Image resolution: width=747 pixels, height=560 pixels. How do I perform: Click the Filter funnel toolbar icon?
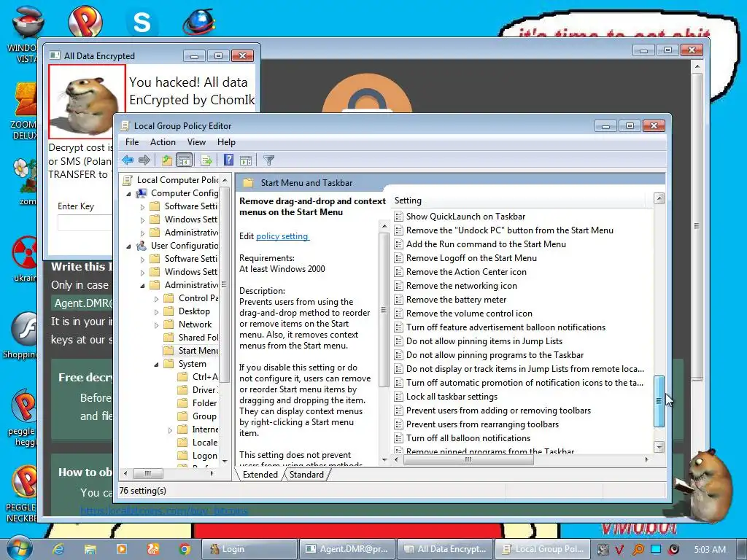tap(268, 160)
